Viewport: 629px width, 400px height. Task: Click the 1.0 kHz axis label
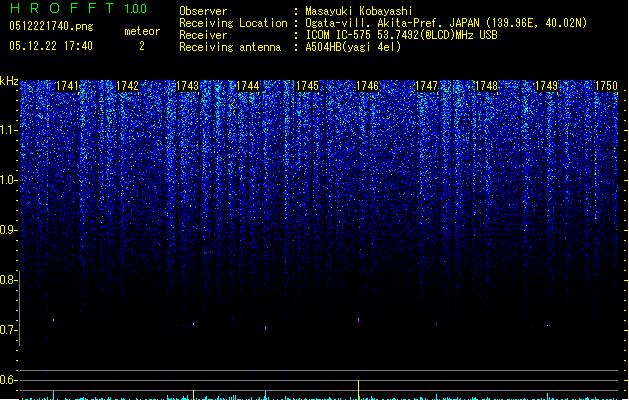tap(9, 180)
